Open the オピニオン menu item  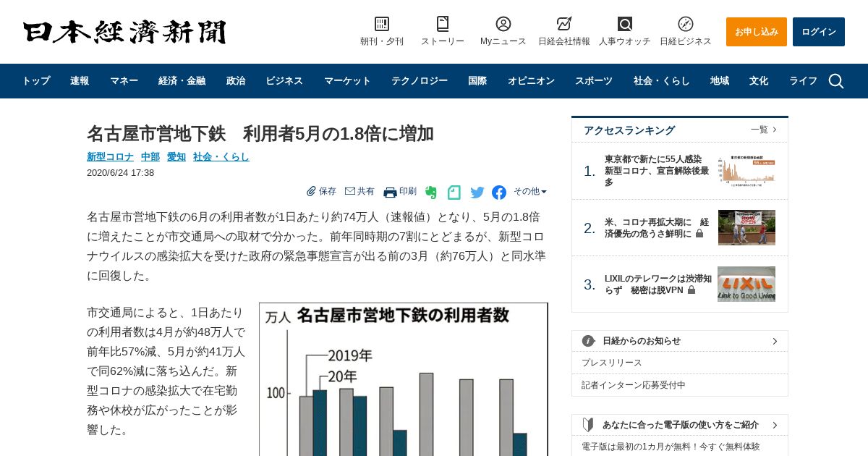(531, 81)
